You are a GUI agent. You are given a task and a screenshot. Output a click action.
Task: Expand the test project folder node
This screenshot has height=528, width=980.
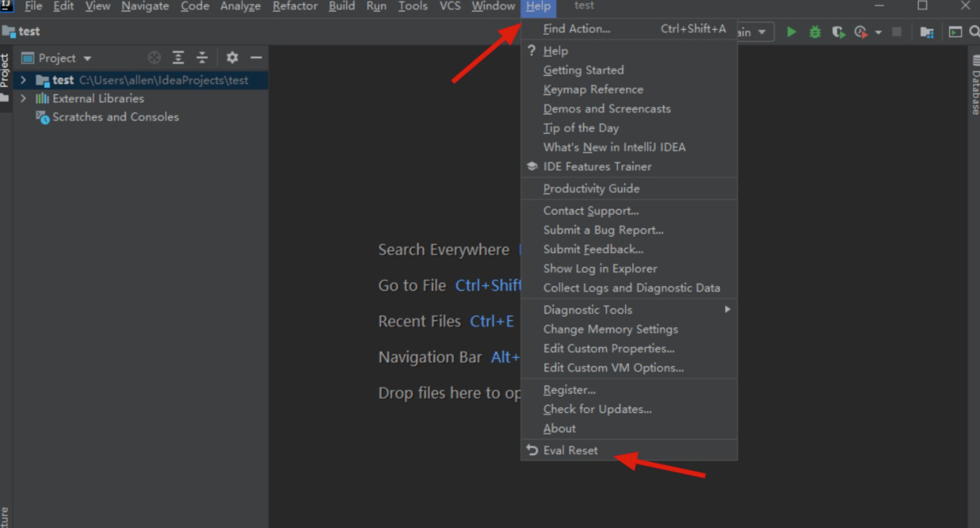coord(23,80)
